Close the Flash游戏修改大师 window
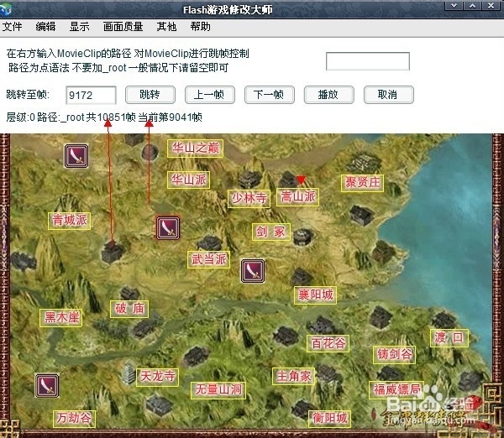The height and width of the screenshot is (438, 504). click(x=491, y=6)
